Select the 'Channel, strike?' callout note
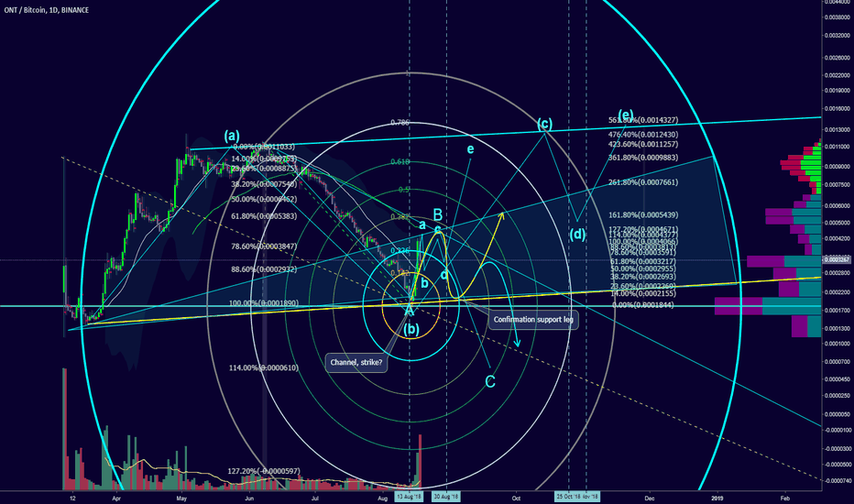This screenshot has height=504, width=854. [x=356, y=362]
